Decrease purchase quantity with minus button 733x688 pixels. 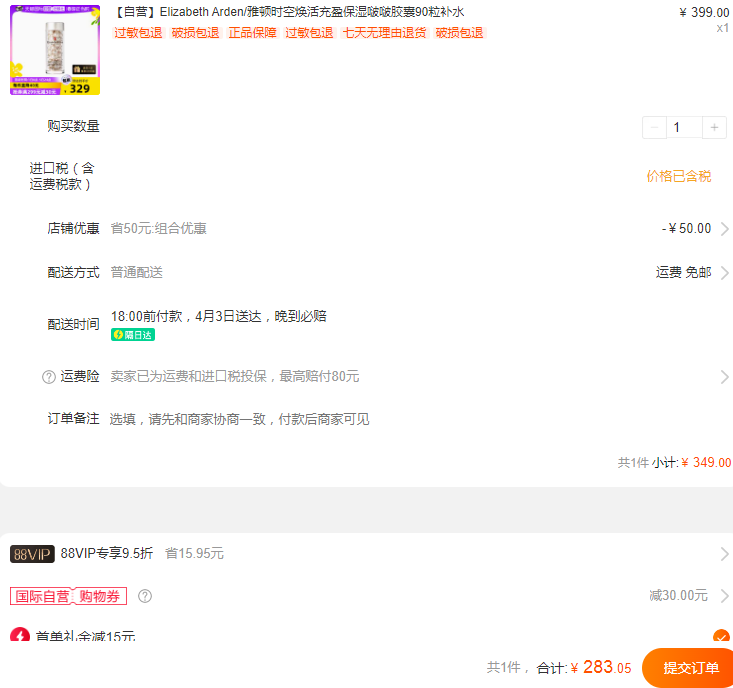[x=654, y=127]
